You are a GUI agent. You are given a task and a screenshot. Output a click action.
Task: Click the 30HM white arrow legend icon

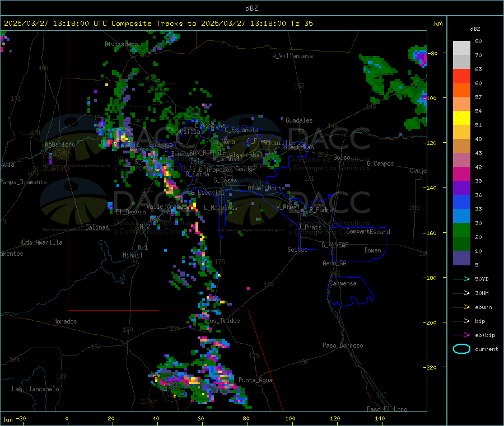(x=461, y=293)
